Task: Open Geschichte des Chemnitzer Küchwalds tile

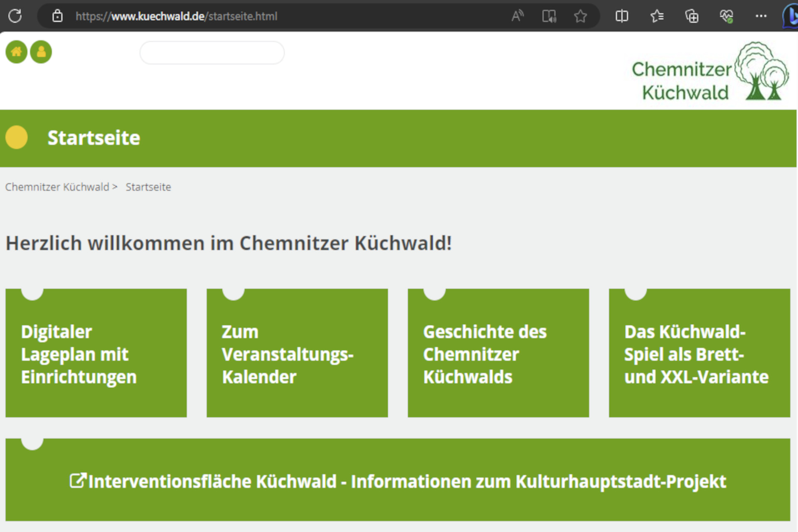Action: click(498, 353)
